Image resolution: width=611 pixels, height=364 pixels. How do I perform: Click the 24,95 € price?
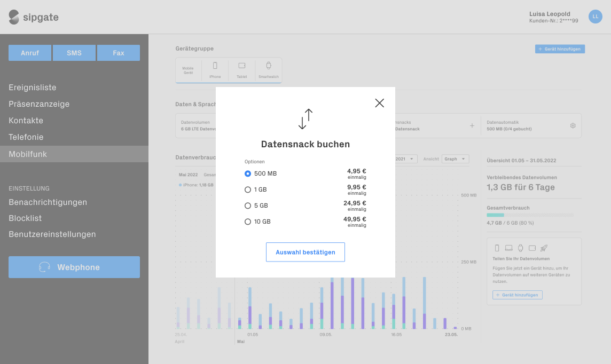(355, 203)
